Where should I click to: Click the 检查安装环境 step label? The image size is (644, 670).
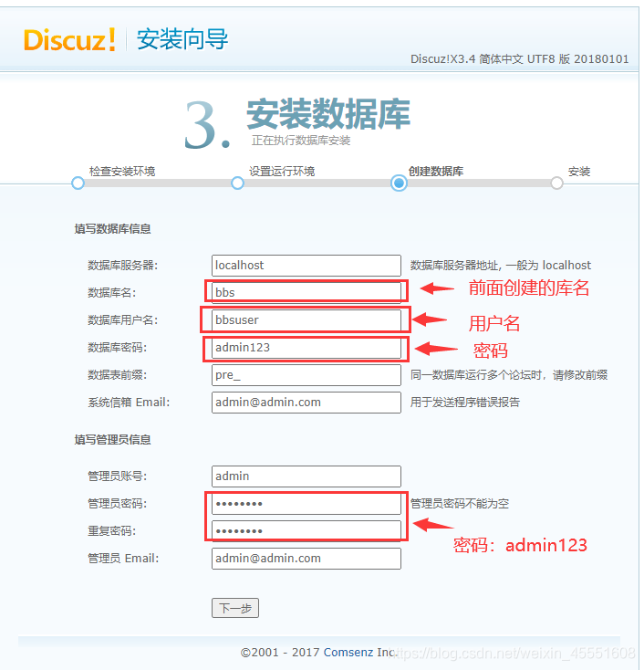[x=122, y=172]
